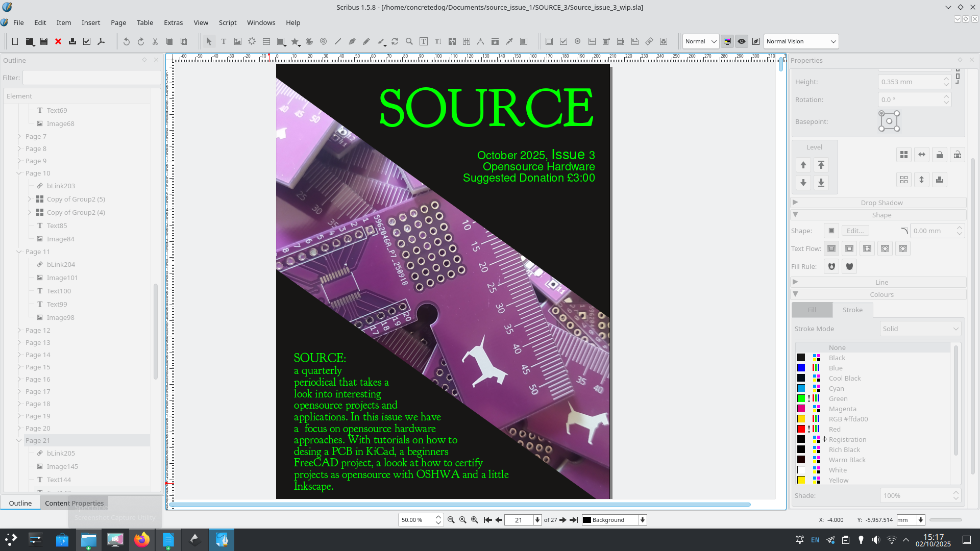Click the Save as PDF icon
Screen dimensions: 980x551
101,41
